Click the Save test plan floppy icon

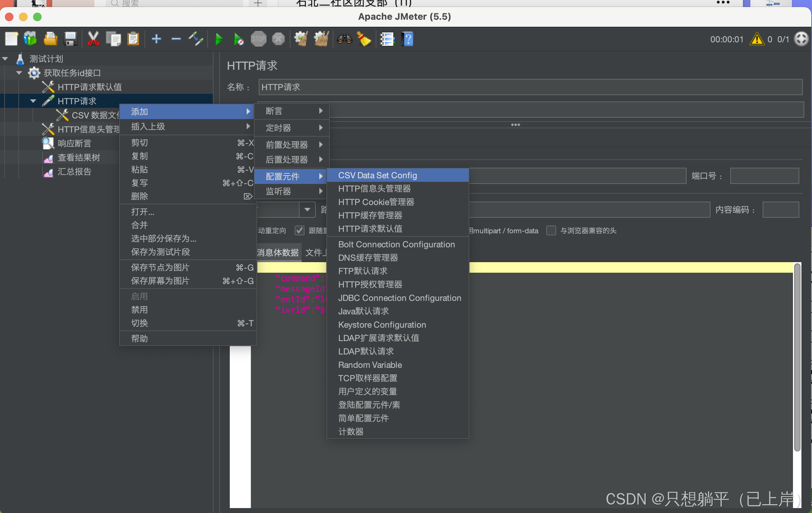pyautogui.click(x=70, y=39)
